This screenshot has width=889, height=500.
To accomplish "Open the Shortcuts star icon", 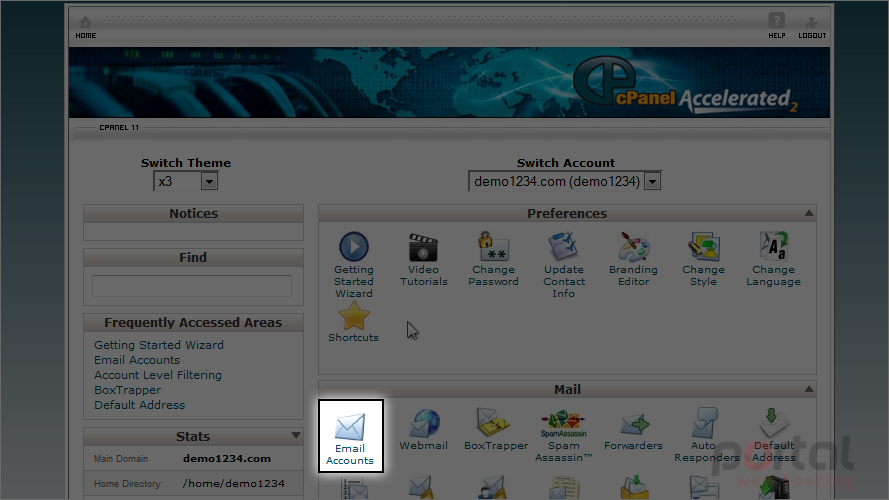I will pos(353,322).
